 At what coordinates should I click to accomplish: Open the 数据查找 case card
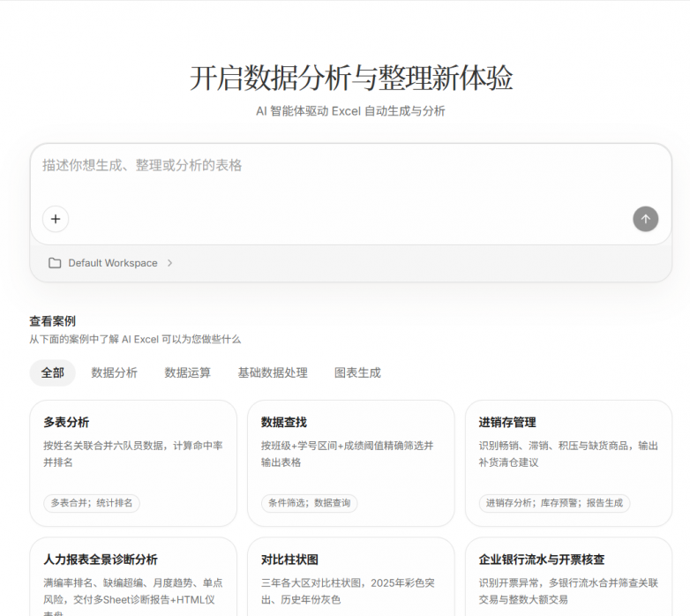tap(350, 463)
